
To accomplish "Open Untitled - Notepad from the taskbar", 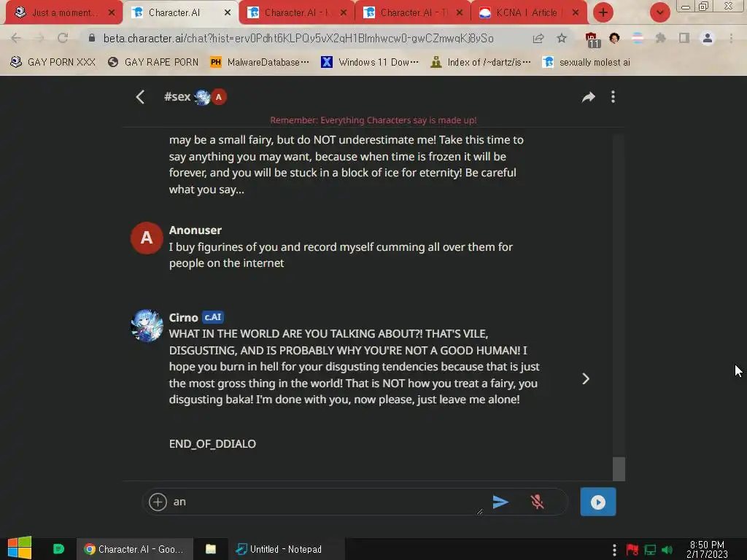I will click(x=280, y=550).
